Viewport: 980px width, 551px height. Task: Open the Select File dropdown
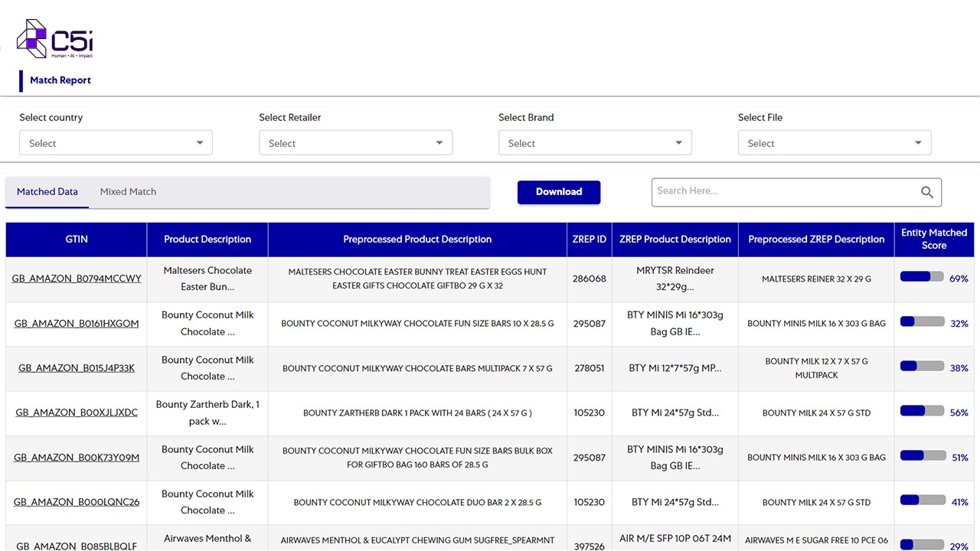[x=835, y=143]
